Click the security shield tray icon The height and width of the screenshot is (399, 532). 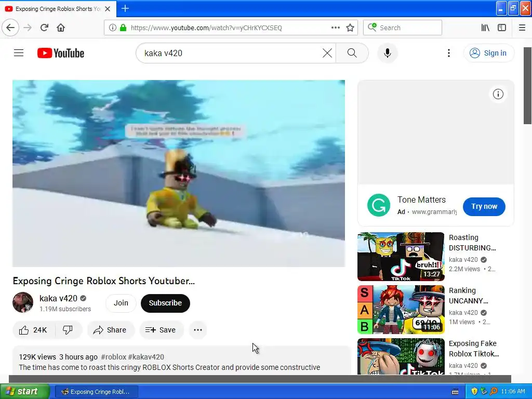pos(474,392)
